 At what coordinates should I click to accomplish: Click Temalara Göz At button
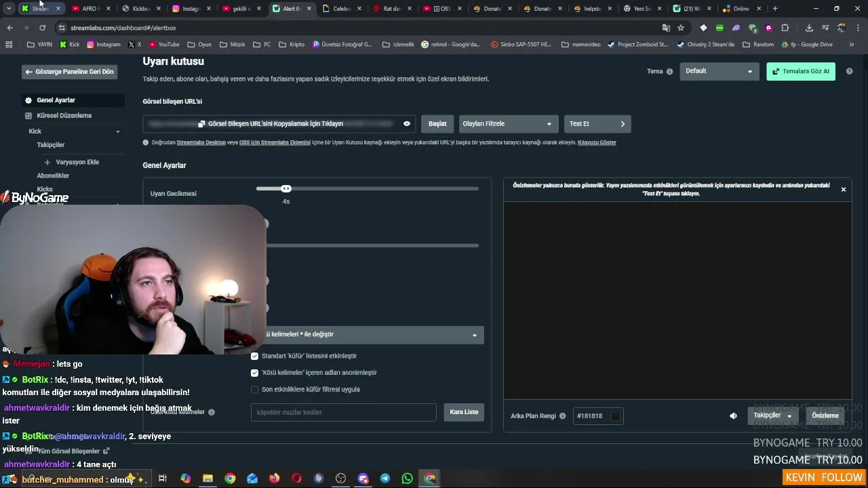[x=801, y=71]
